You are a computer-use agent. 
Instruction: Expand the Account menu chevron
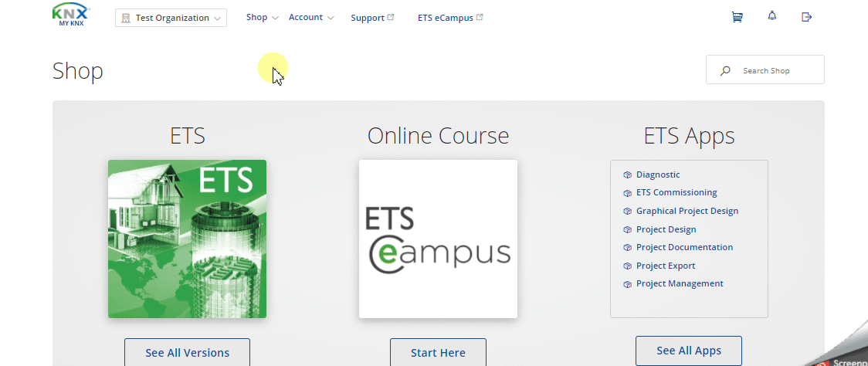(x=331, y=18)
